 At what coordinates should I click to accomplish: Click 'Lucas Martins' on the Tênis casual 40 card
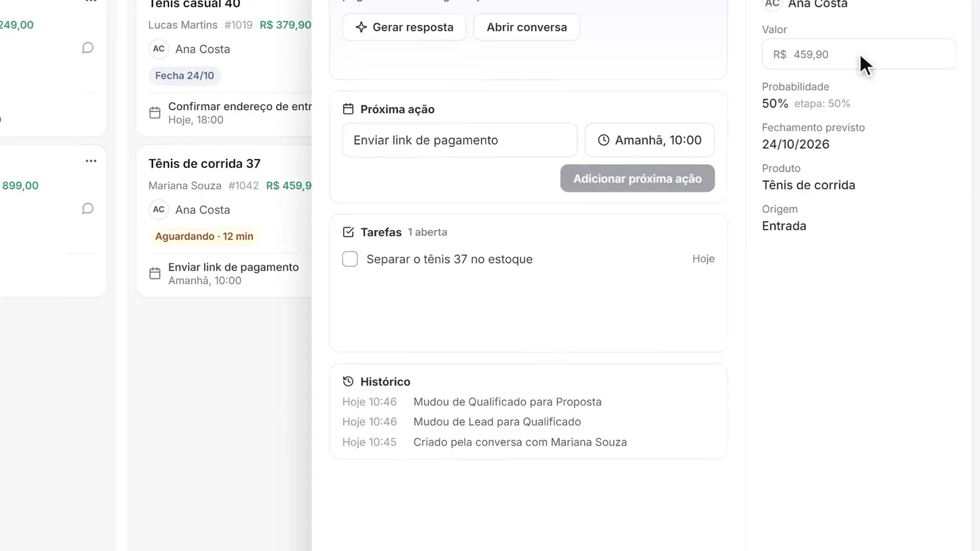tap(183, 25)
